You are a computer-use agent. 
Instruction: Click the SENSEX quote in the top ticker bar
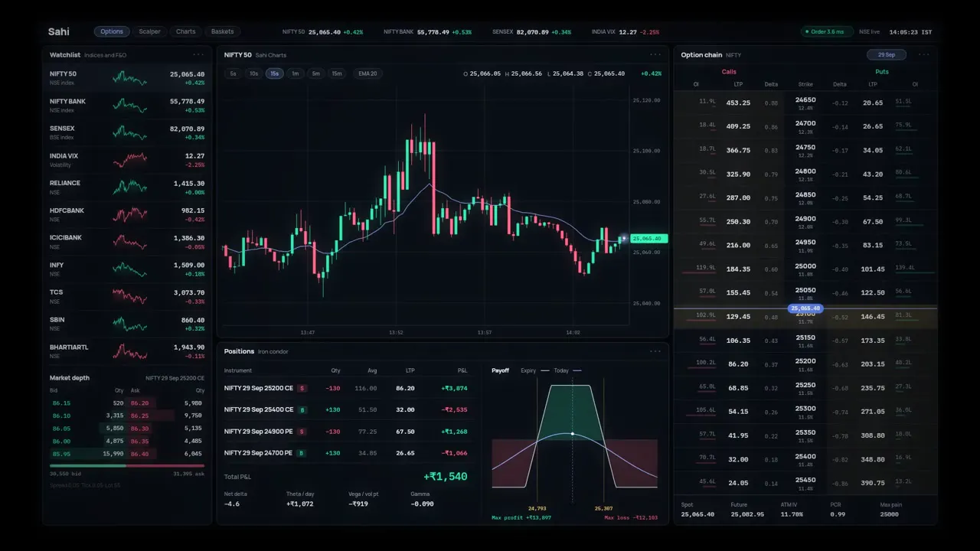[x=532, y=32]
